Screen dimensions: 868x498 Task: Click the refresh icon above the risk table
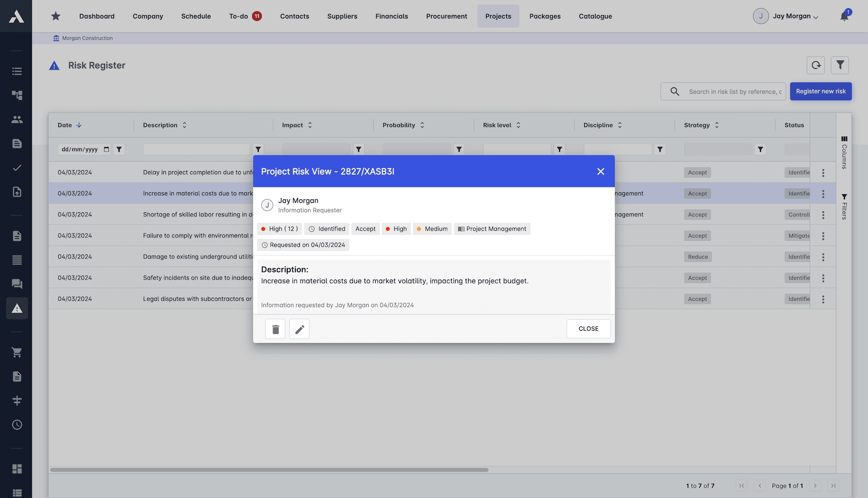click(816, 65)
